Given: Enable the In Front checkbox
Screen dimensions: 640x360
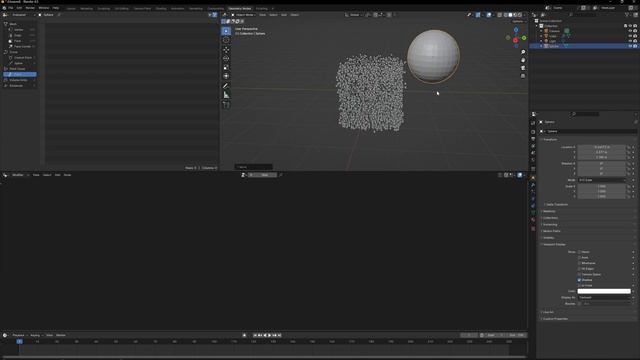Looking at the screenshot, I should click(579, 285).
